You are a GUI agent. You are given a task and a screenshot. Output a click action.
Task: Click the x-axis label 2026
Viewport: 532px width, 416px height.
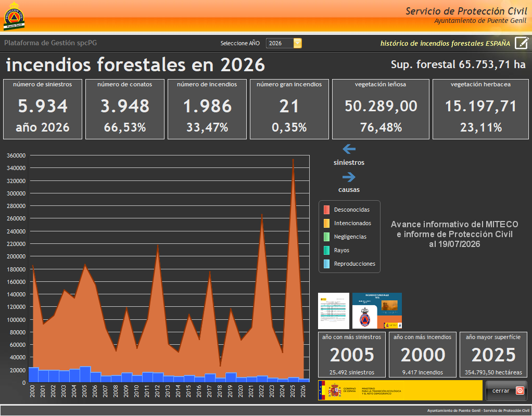click(303, 391)
